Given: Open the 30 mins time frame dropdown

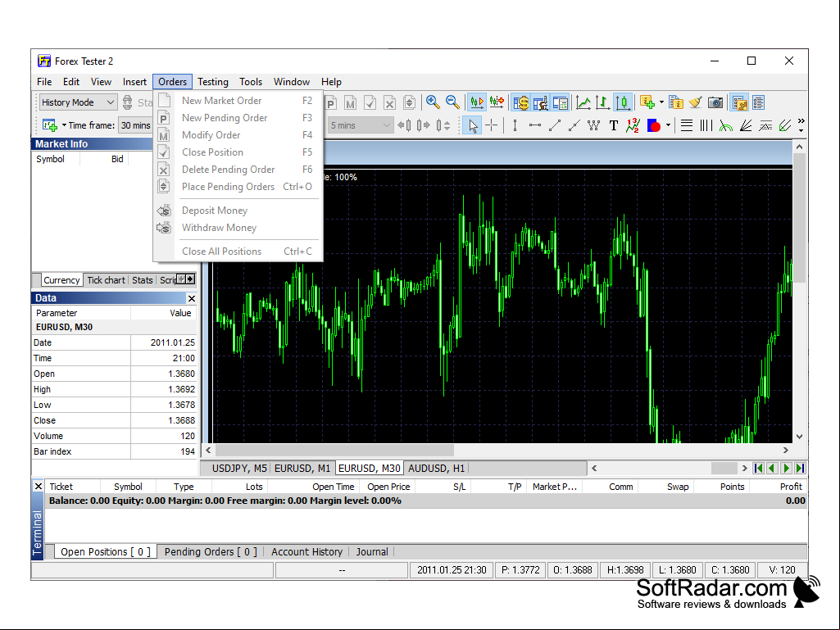Looking at the screenshot, I should (135, 125).
